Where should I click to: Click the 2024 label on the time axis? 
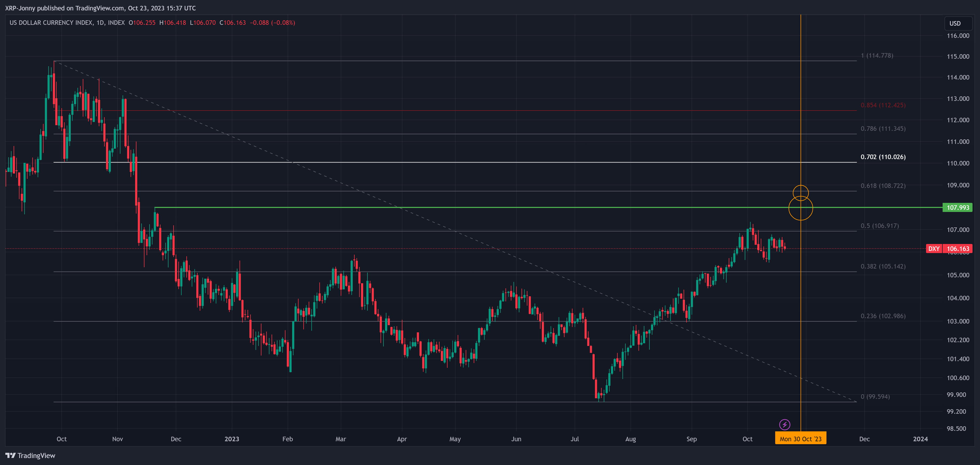tap(920, 439)
